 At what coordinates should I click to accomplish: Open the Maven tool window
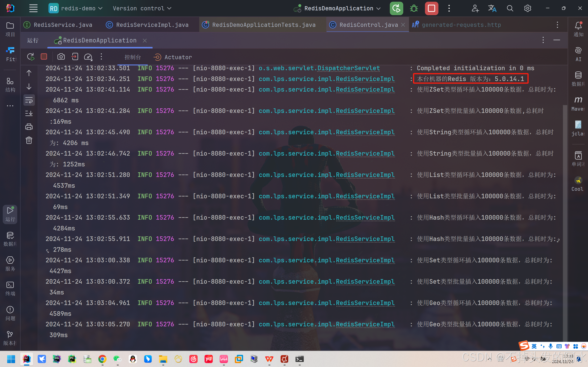(578, 104)
